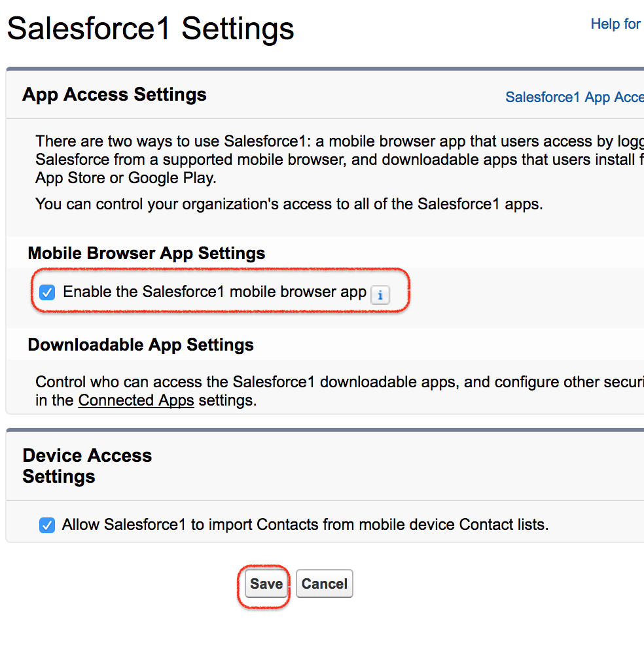Click the 'Allow Salesforce1 to import Contacts' label

(306, 525)
